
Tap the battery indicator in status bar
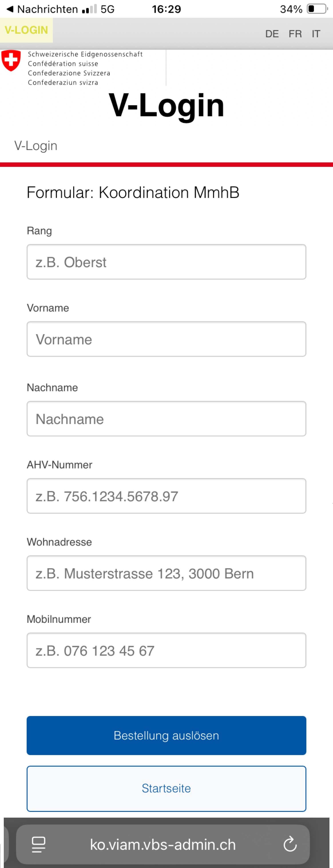point(317,9)
